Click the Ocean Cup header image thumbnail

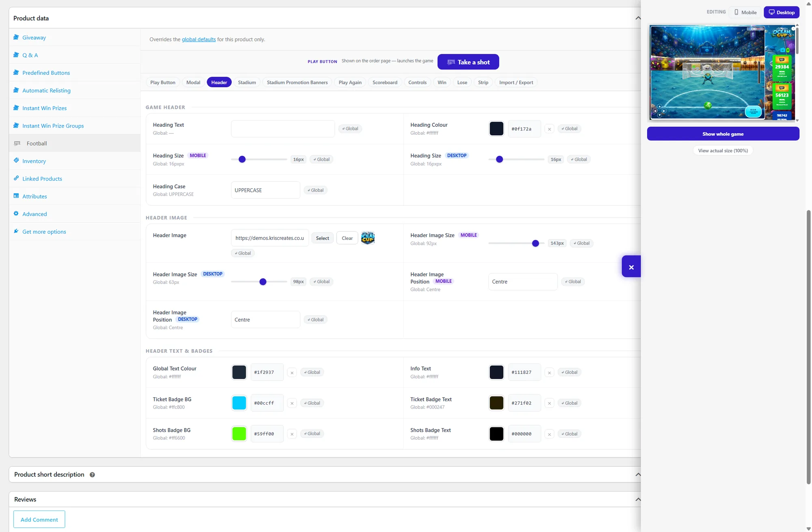pos(368,238)
